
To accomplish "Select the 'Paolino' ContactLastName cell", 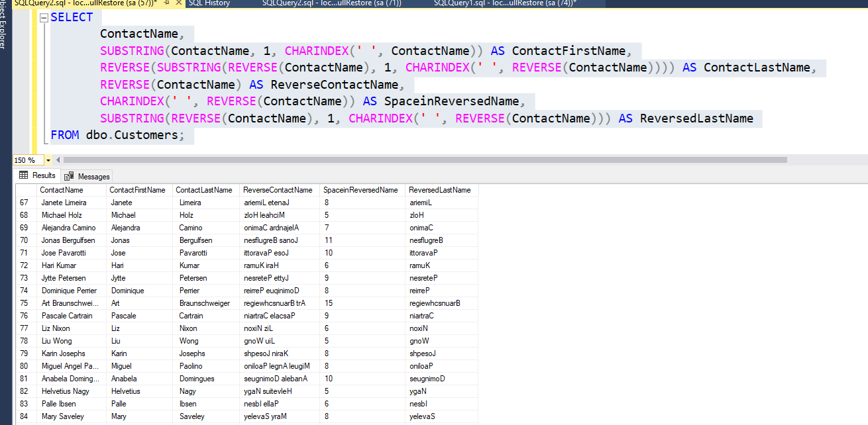I will [205, 366].
